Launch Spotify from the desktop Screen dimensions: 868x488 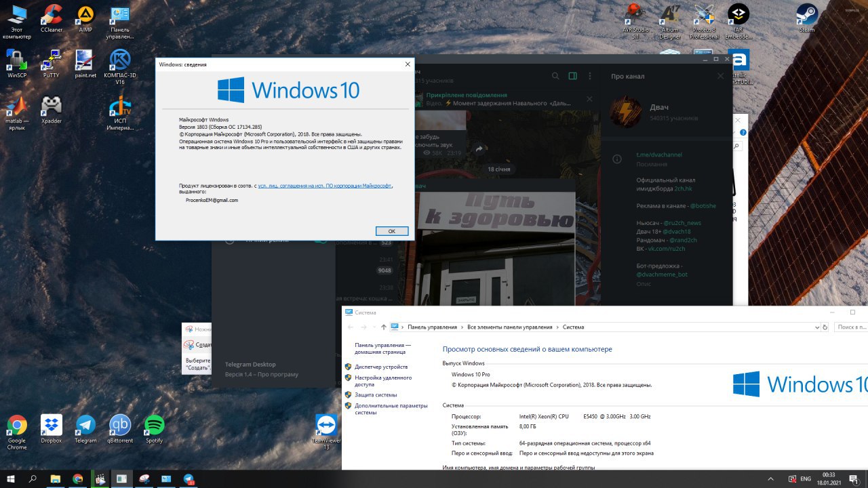[x=154, y=429]
